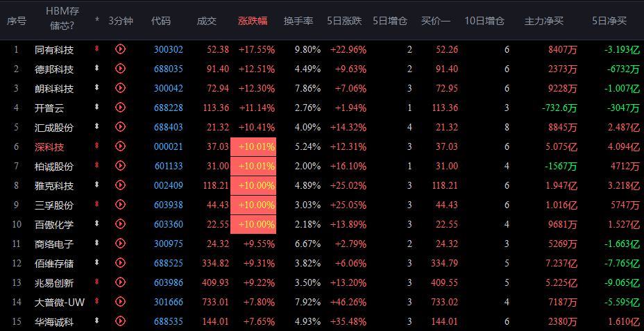Viewport: 644px width, 331px height.
Task: Sort by the 成交 column header
Action: click(207, 21)
